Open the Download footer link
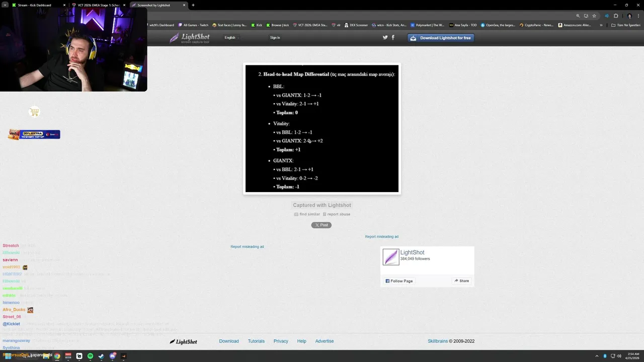 (229, 341)
